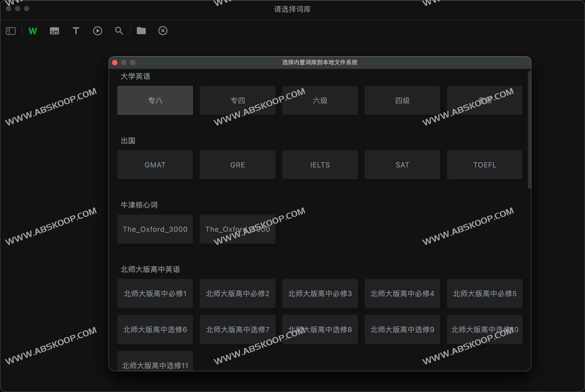Select the GRE vocabulary
Screen dimensions: 585x392
click(237, 165)
